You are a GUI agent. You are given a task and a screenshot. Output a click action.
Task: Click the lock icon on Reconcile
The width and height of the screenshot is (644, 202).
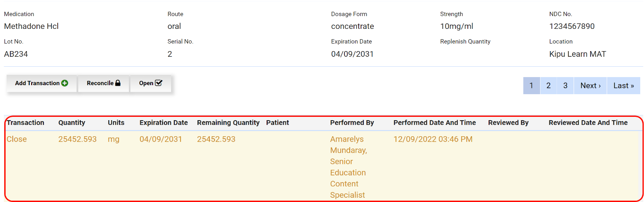pyautogui.click(x=118, y=83)
